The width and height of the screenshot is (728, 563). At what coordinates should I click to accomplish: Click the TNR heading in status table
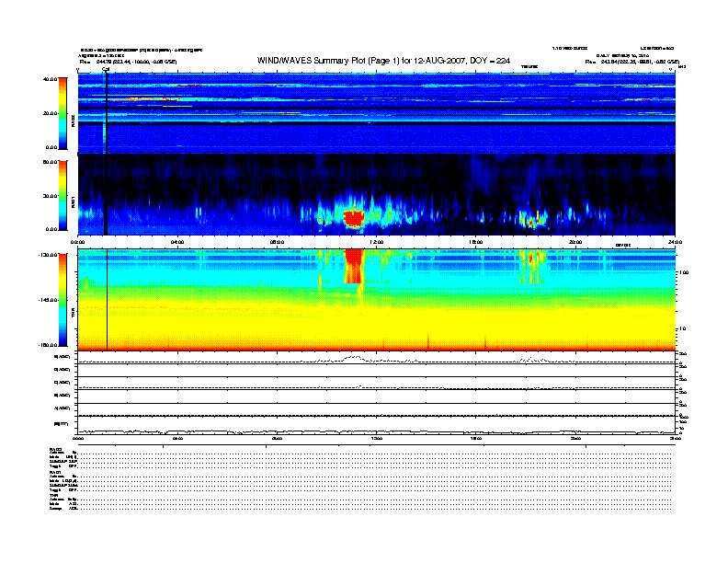[x=53, y=495]
